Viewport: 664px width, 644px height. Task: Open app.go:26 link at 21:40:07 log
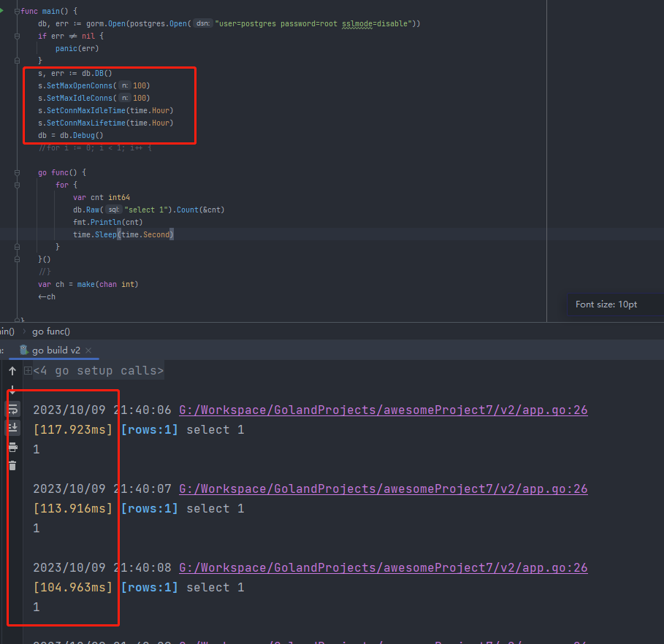point(383,489)
